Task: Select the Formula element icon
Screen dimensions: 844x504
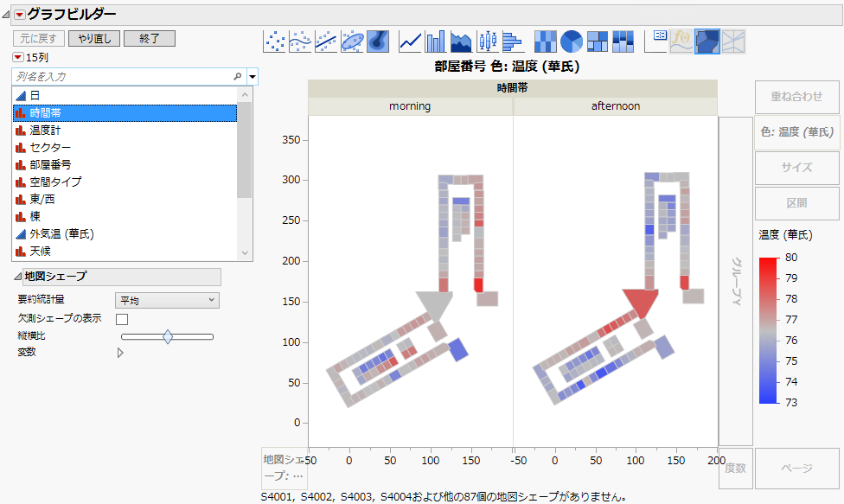Action: point(683,41)
